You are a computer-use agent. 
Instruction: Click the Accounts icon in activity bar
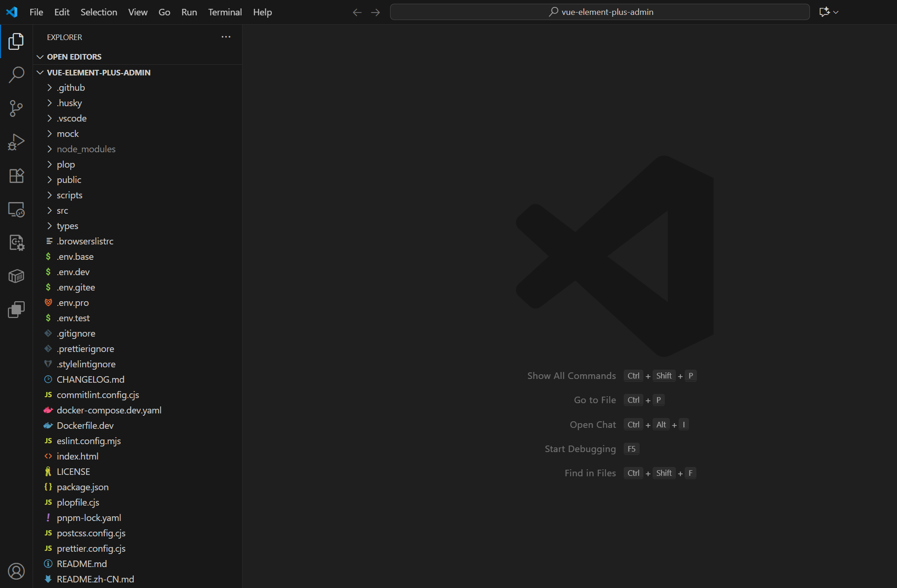(16, 571)
